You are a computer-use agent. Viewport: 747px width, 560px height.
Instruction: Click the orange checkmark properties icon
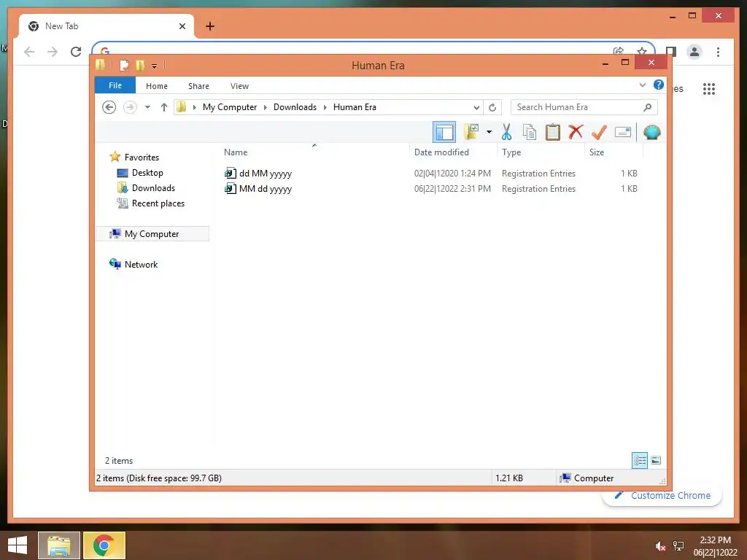coord(599,132)
